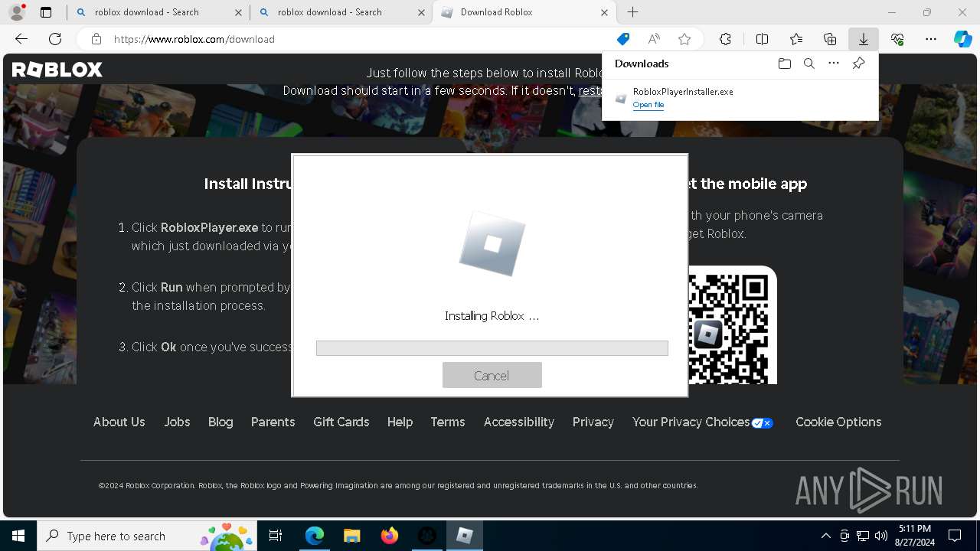Image resolution: width=980 pixels, height=551 pixels.
Task: Open file link for RobloxPlayerInstaller.exe
Action: (648, 105)
